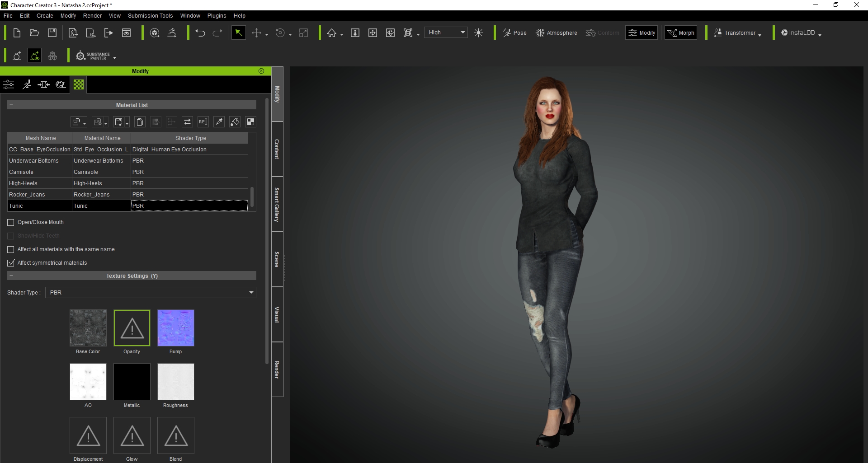Switch to the Content side tab
The width and height of the screenshot is (868, 463).
(277, 149)
